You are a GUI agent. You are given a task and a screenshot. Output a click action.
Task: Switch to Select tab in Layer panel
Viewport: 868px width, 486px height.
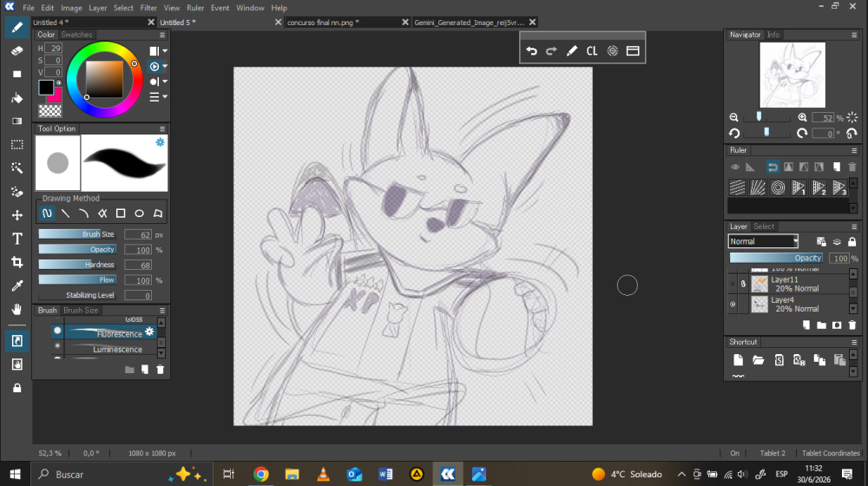pos(764,227)
